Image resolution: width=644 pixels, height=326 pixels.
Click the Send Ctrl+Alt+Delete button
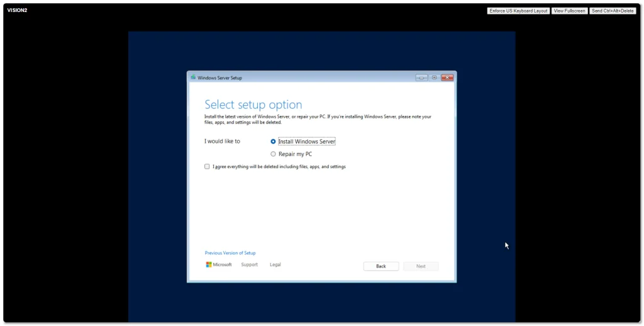tap(613, 11)
